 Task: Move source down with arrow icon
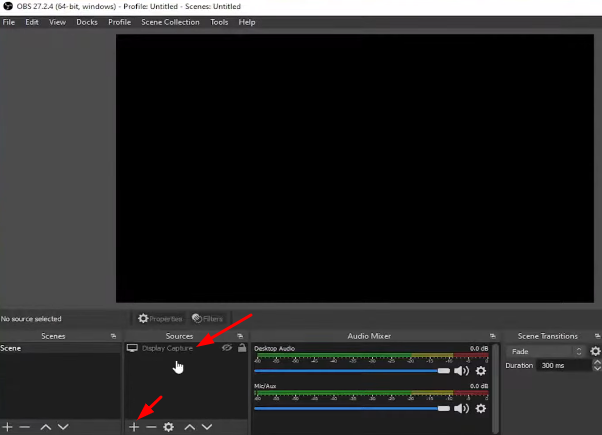click(207, 427)
